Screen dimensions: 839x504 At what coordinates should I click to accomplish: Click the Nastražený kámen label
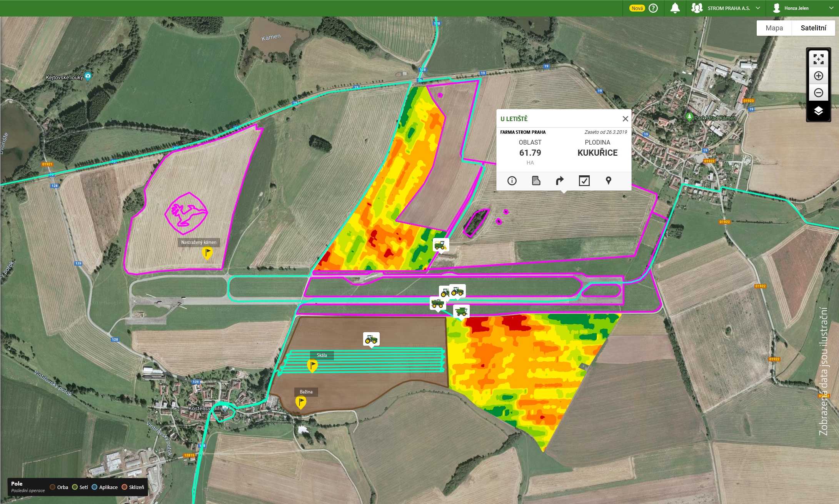[198, 242]
